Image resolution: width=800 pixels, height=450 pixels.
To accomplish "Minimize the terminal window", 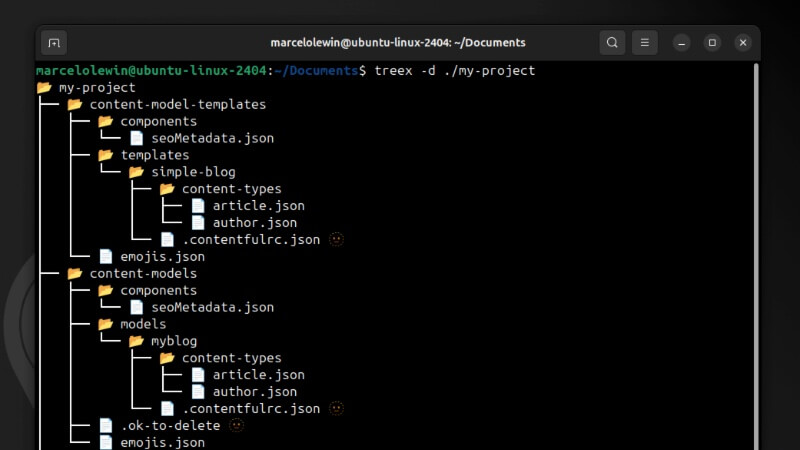I will coord(681,43).
